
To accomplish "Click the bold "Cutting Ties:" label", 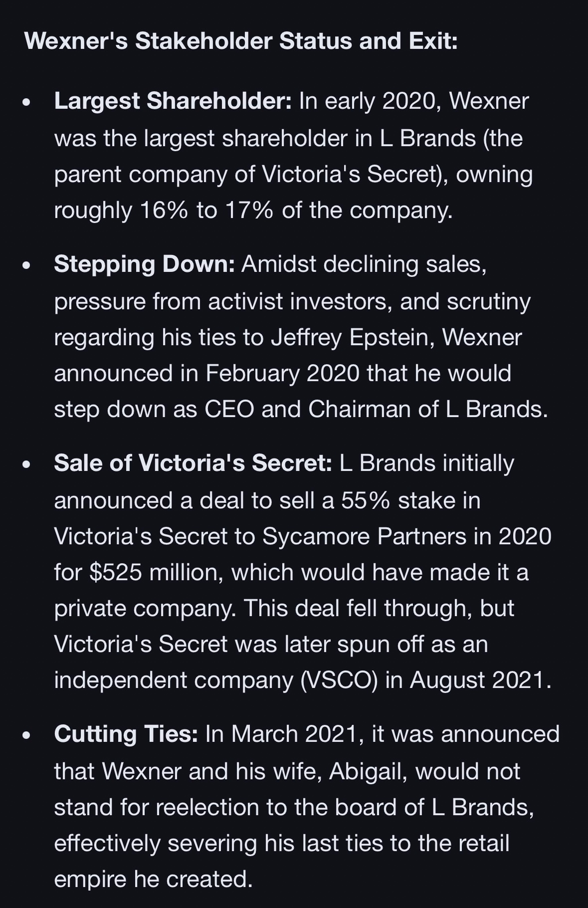I will click(126, 734).
